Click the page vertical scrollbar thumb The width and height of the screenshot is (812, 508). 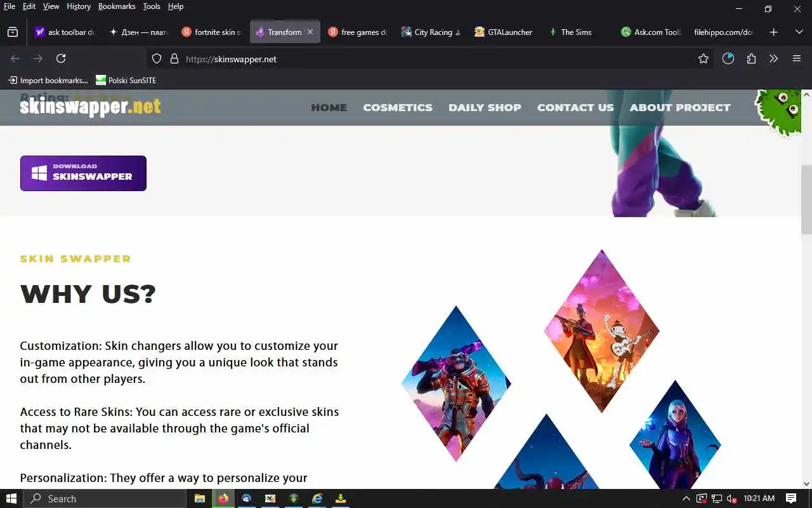point(806,199)
